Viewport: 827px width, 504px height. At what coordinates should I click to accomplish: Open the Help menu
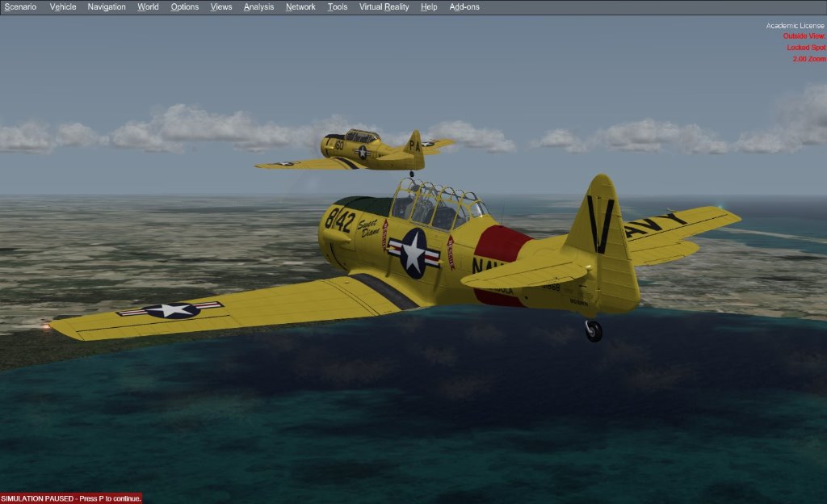(429, 6)
